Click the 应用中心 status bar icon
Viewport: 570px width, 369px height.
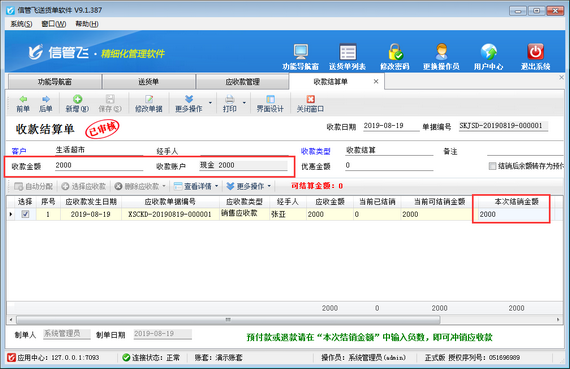click(12, 357)
